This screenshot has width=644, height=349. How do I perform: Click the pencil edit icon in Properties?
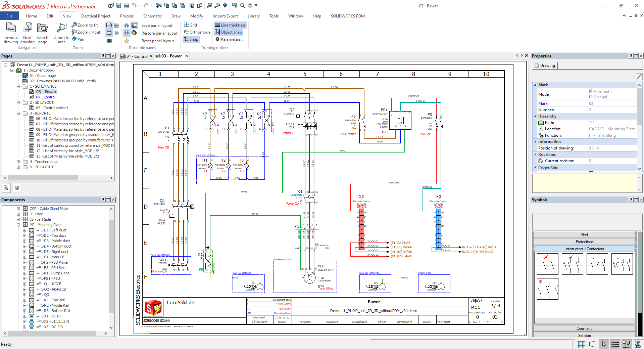[639, 77]
